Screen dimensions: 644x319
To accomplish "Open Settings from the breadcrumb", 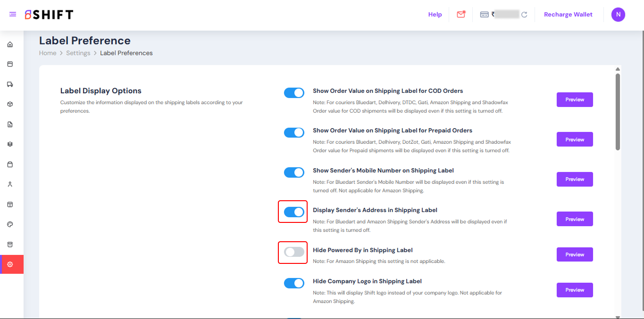I will point(78,53).
